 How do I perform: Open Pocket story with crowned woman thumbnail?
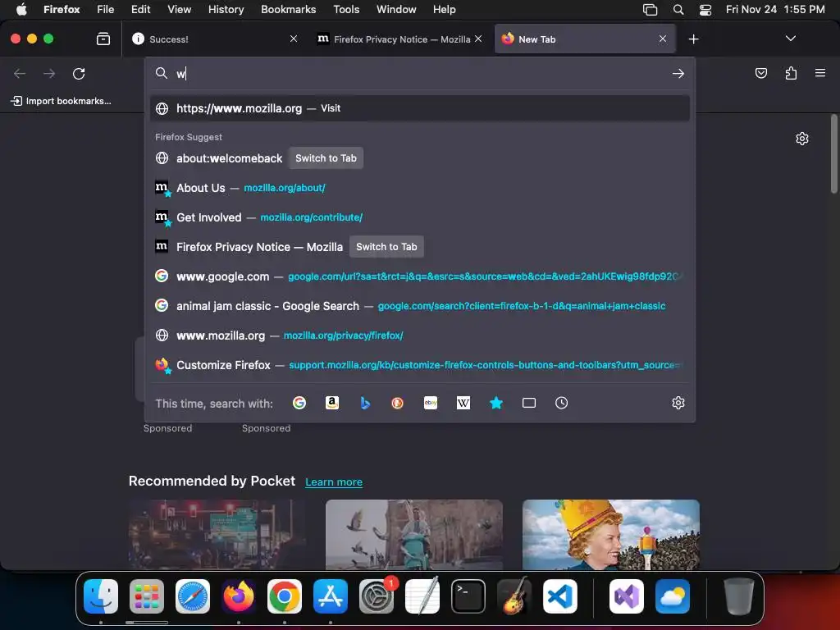pyautogui.click(x=610, y=535)
